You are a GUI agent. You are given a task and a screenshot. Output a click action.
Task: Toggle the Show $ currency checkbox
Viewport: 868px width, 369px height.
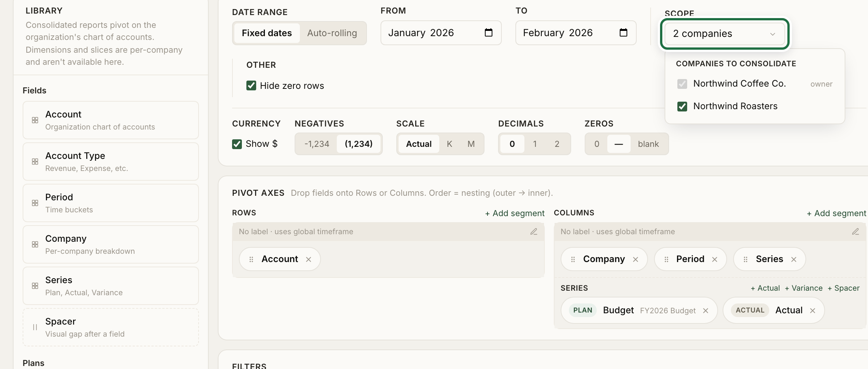[237, 144]
